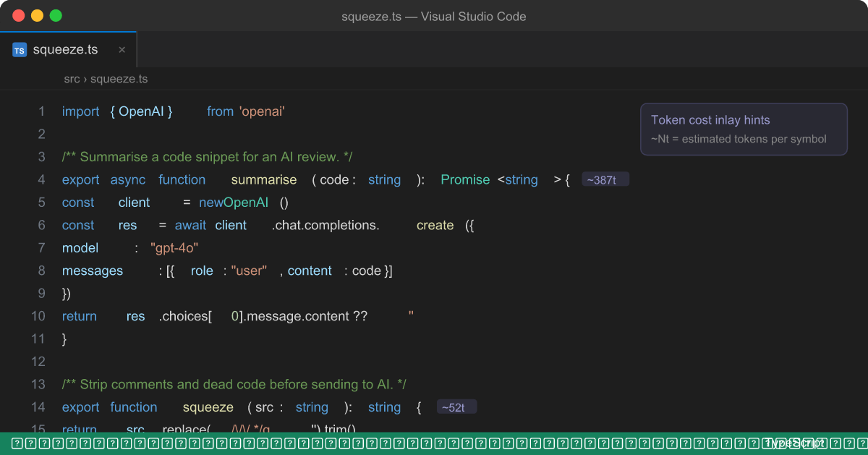Click the 'messages' property key

pyautogui.click(x=93, y=271)
